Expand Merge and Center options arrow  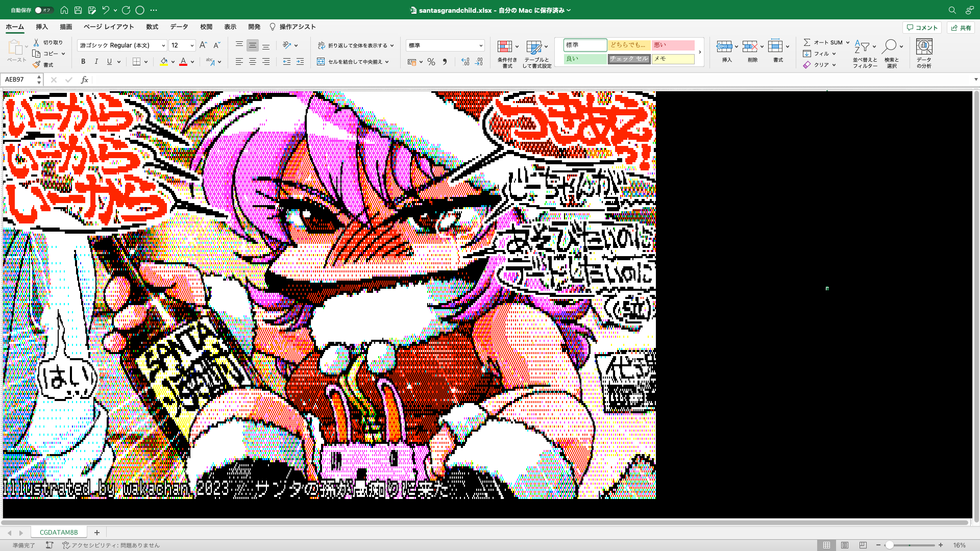coord(387,62)
